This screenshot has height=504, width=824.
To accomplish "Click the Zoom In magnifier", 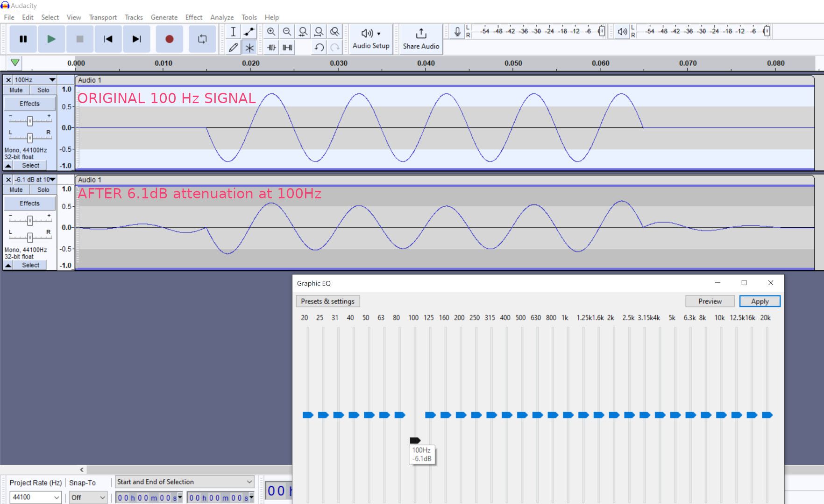I will (271, 32).
